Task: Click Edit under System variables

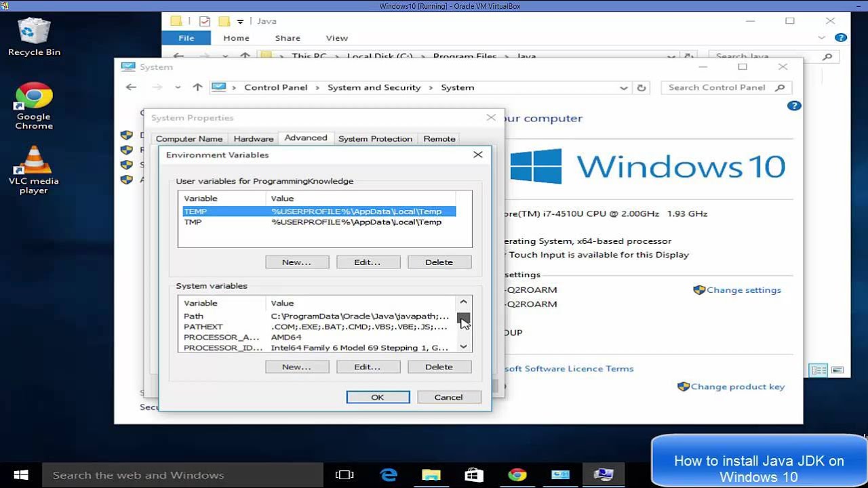Action: coord(368,367)
